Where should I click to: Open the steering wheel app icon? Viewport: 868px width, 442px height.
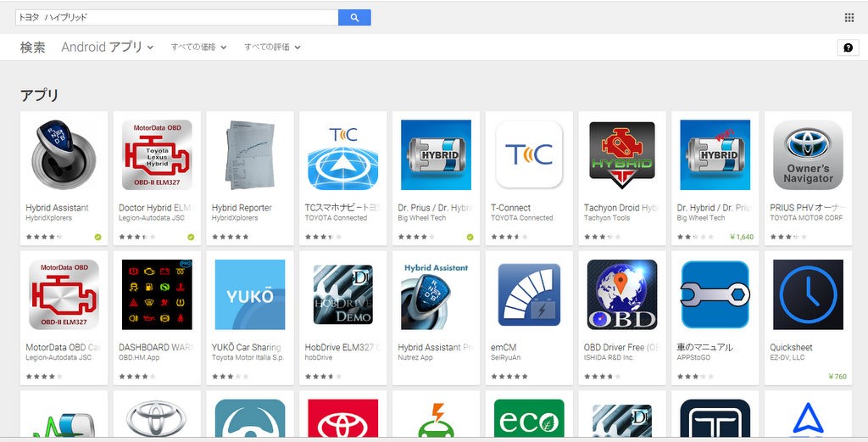pyautogui.click(x=250, y=418)
